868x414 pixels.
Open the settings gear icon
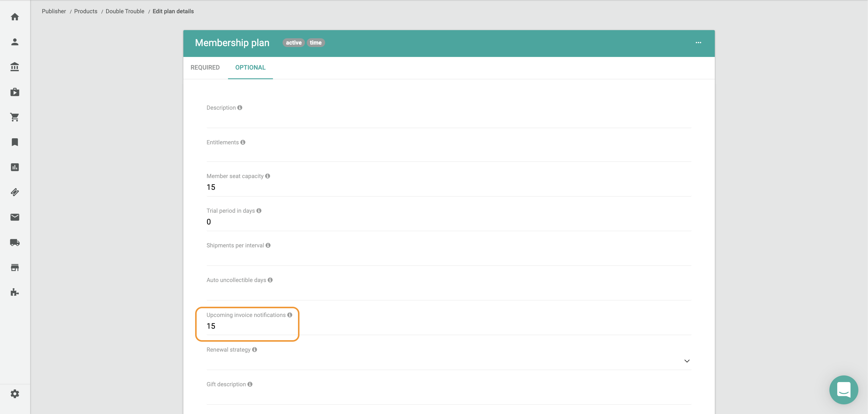click(x=15, y=394)
